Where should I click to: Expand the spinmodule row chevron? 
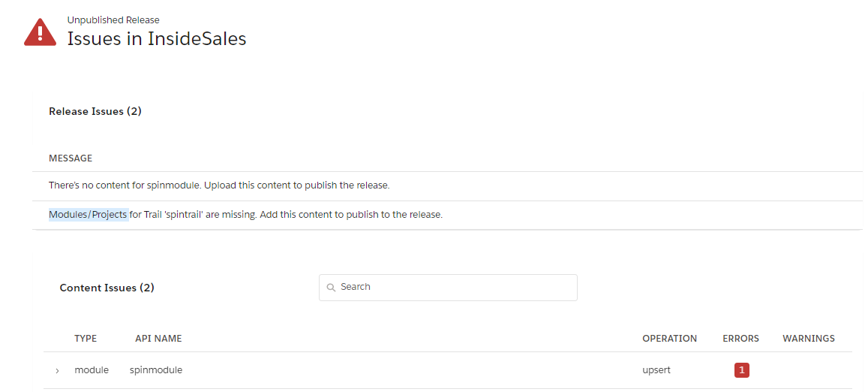pos(58,371)
